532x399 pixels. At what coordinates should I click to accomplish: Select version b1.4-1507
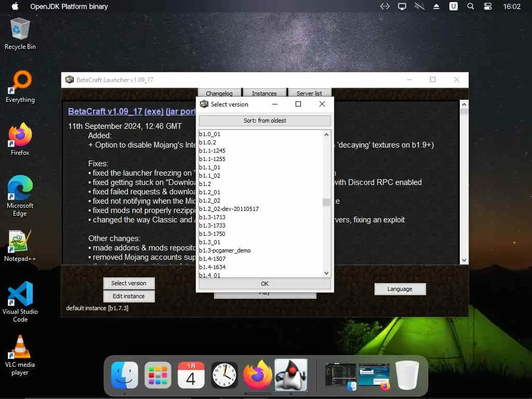click(261, 259)
